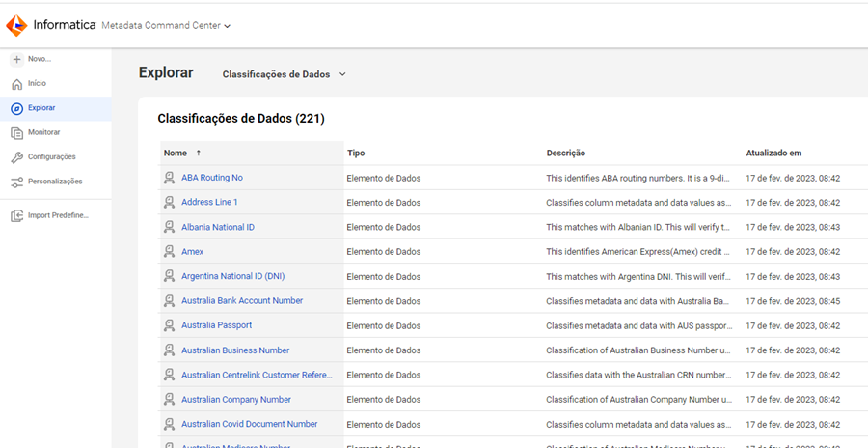This screenshot has height=448, width=868.
Task: Click Australian Covid Document Number row icon
Action: pos(169,424)
